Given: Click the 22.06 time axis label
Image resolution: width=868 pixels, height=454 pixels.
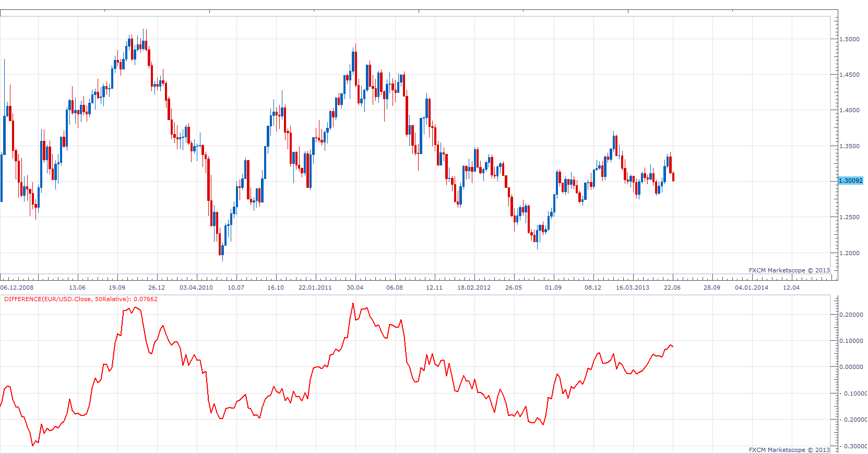Looking at the screenshot, I should pos(672,288).
